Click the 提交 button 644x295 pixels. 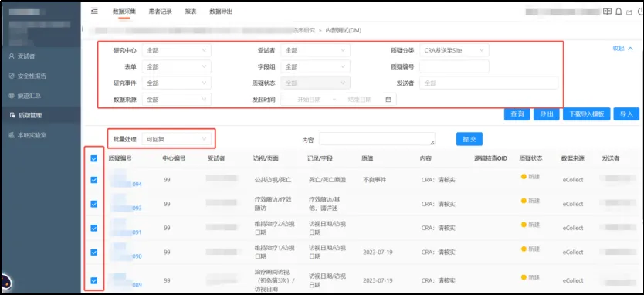tap(469, 139)
